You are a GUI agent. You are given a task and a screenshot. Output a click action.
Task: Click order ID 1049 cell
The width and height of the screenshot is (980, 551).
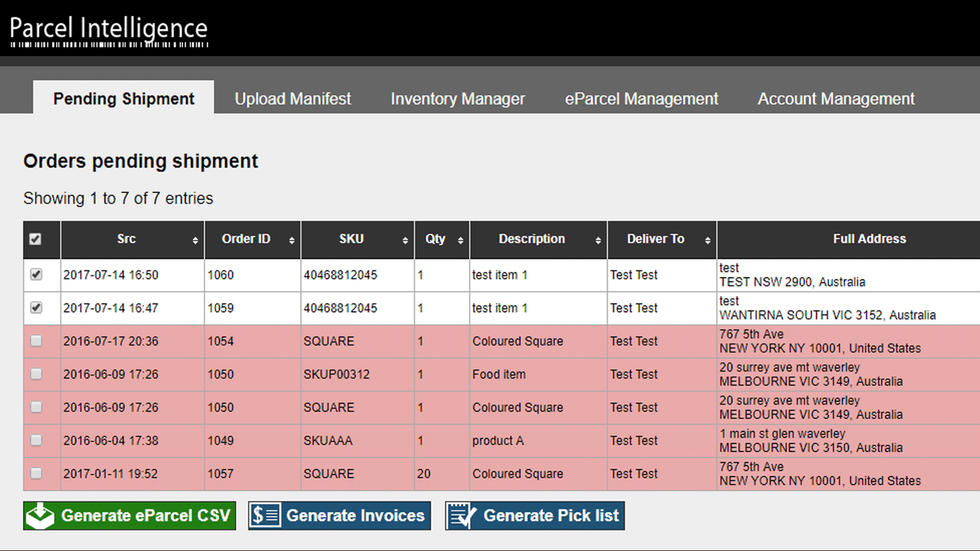coord(253,441)
